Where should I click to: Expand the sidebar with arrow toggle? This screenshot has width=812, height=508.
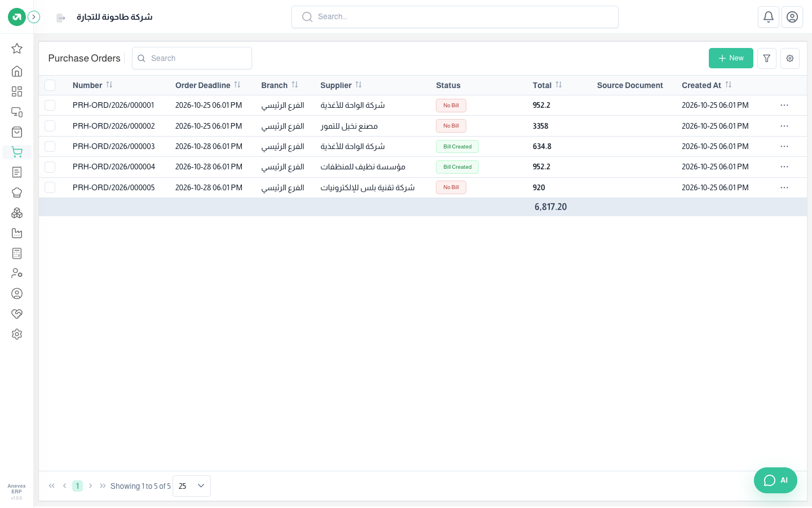pyautogui.click(x=34, y=17)
